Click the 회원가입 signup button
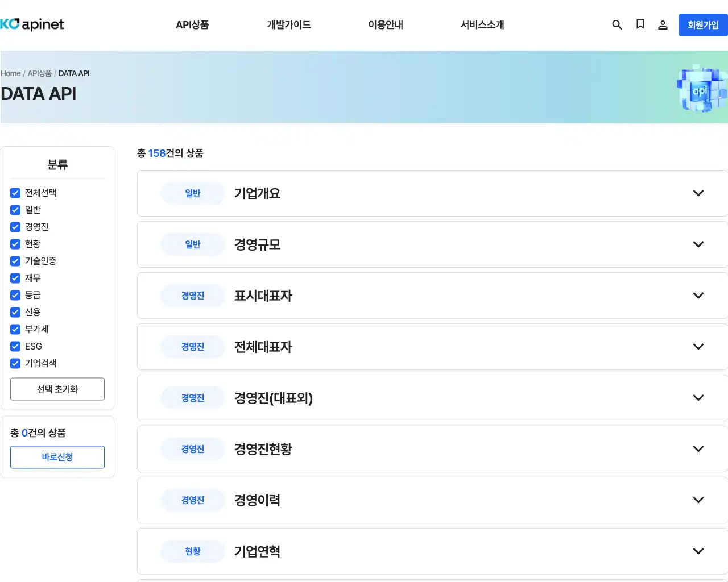728x582 pixels. tap(704, 24)
